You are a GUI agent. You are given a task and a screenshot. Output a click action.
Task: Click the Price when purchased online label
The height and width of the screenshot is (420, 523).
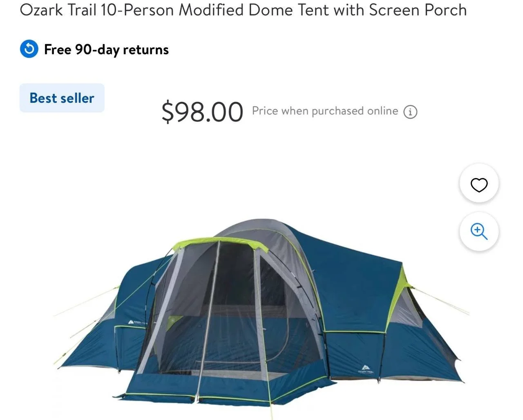coord(325,111)
